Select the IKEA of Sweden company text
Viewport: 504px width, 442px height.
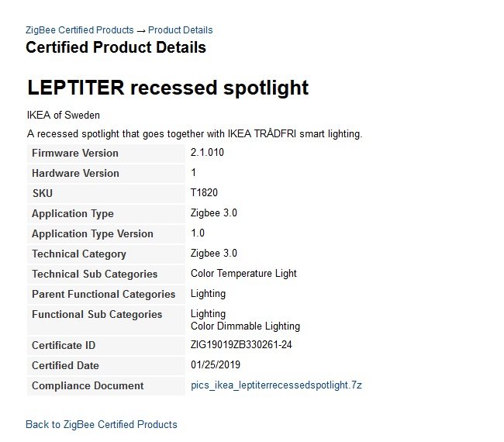pos(64,115)
